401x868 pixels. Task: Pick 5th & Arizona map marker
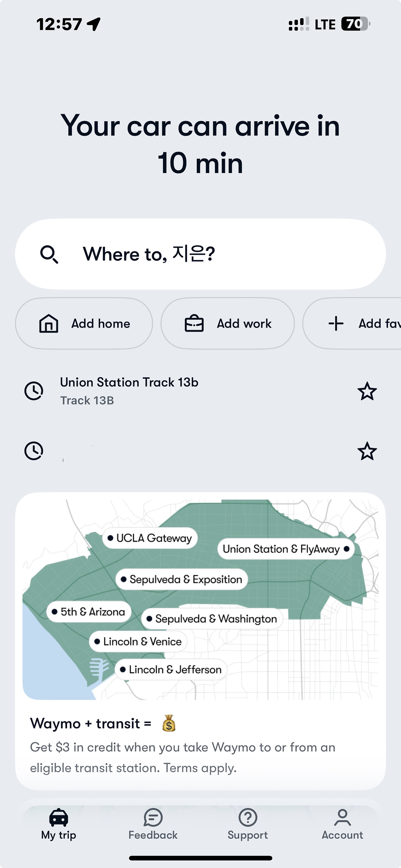(x=89, y=612)
